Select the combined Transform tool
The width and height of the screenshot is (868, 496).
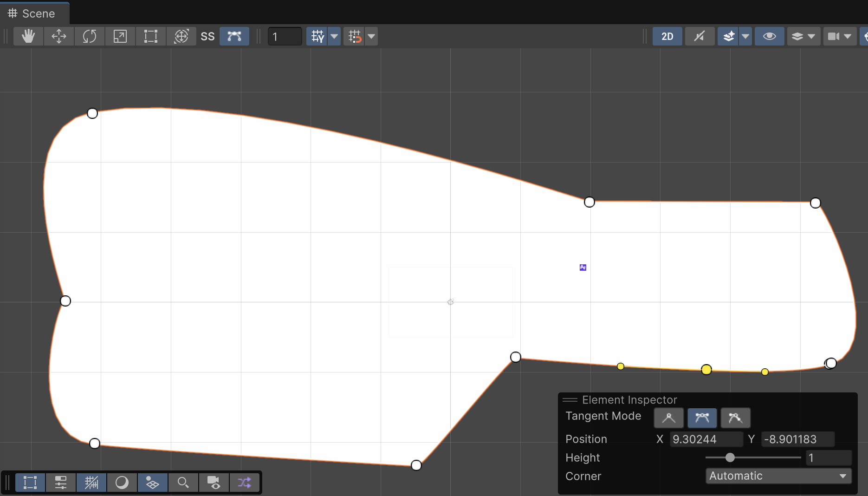(181, 36)
